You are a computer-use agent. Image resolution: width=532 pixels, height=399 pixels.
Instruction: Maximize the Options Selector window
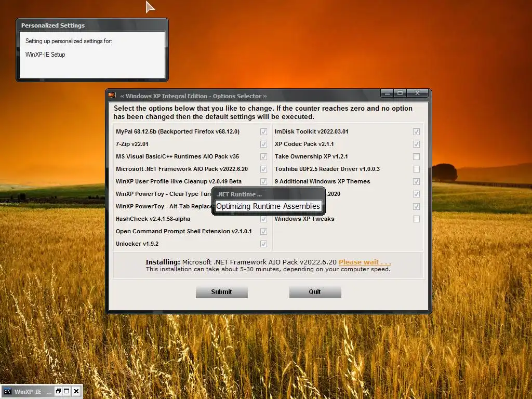tap(400, 93)
